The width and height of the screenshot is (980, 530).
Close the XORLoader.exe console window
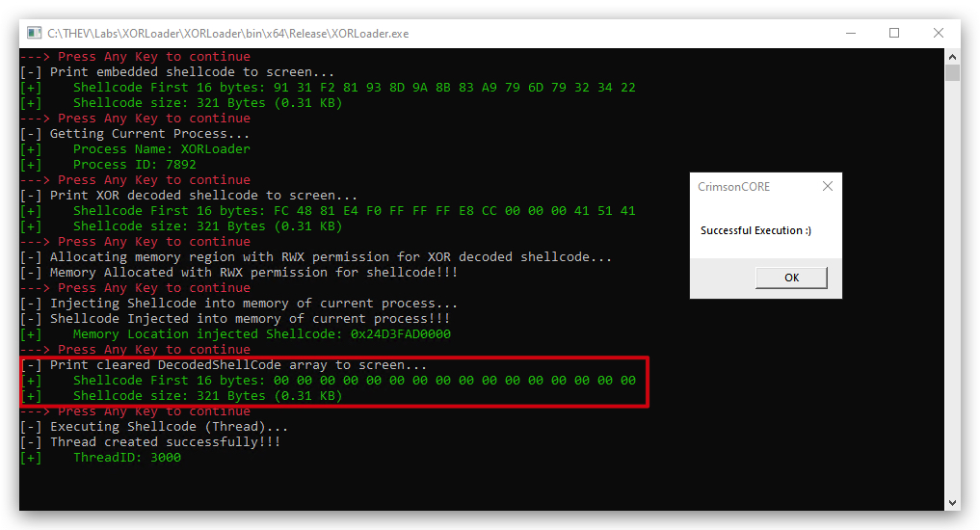pyautogui.click(x=939, y=33)
